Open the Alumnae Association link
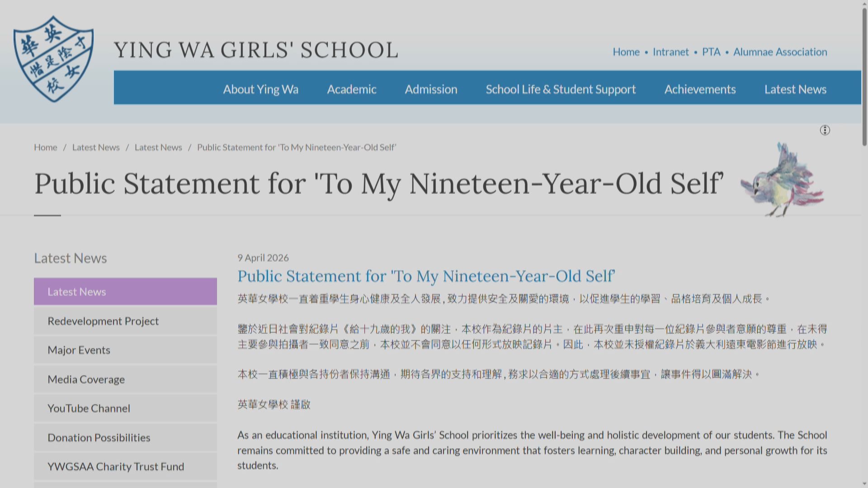 click(780, 52)
